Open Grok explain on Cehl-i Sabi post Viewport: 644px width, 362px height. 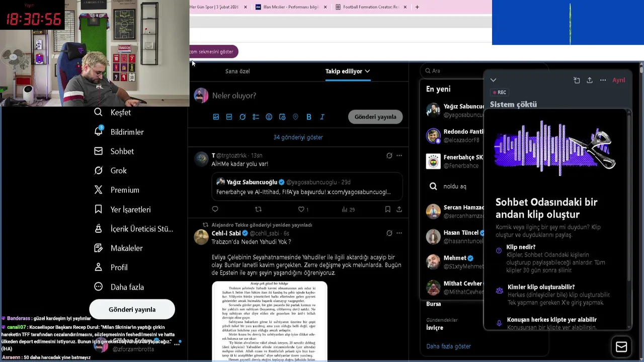(389, 233)
